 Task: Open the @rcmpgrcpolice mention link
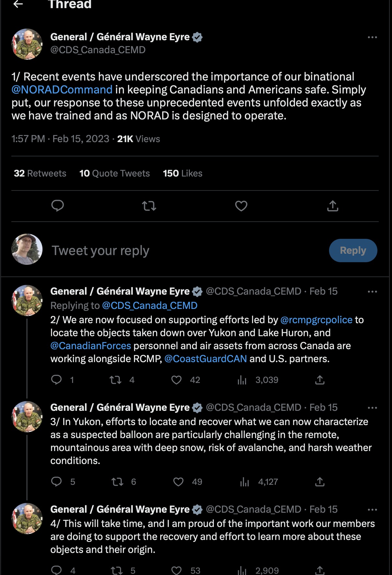[x=316, y=320]
